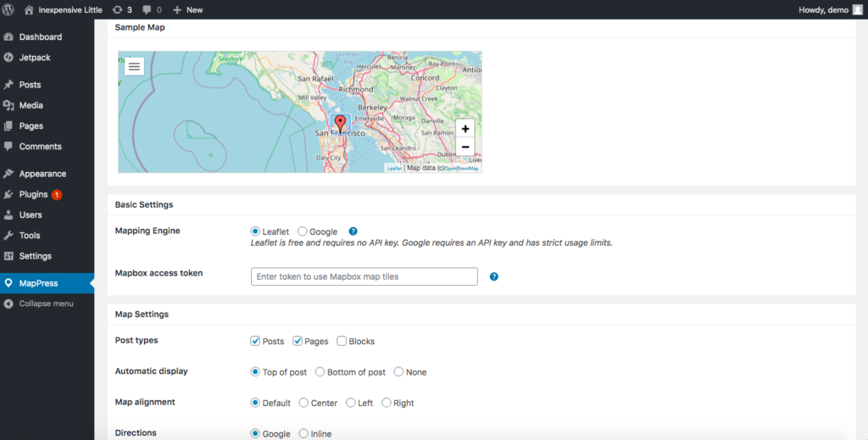Select the Google mapping engine
The image size is (868, 440).
tap(303, 231)
